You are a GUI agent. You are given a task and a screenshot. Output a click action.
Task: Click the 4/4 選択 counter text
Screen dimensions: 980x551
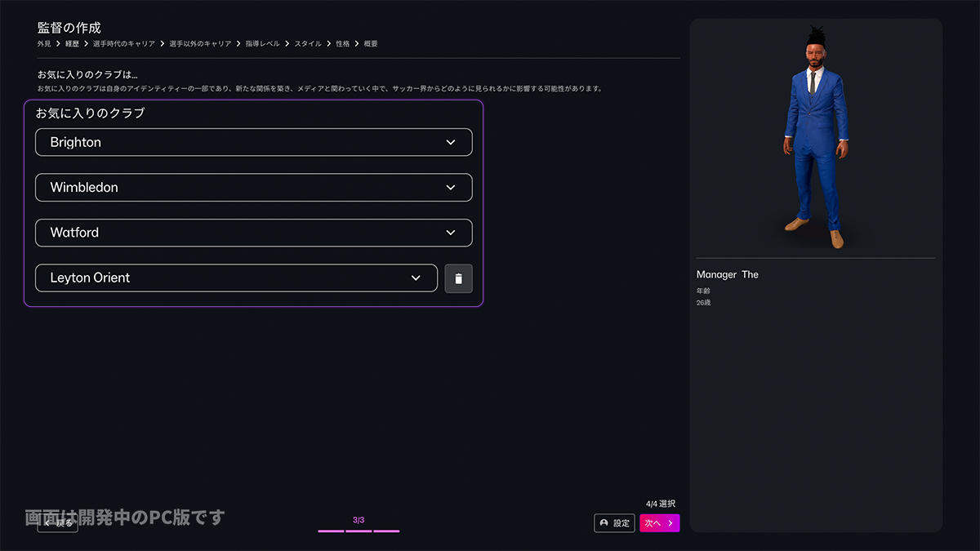coord(661,504)
